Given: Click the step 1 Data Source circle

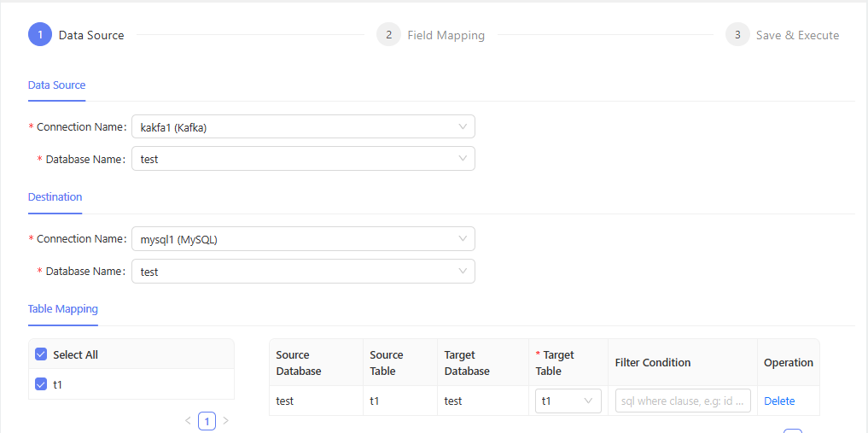Looking at the screenshot, I should (40, 35).
